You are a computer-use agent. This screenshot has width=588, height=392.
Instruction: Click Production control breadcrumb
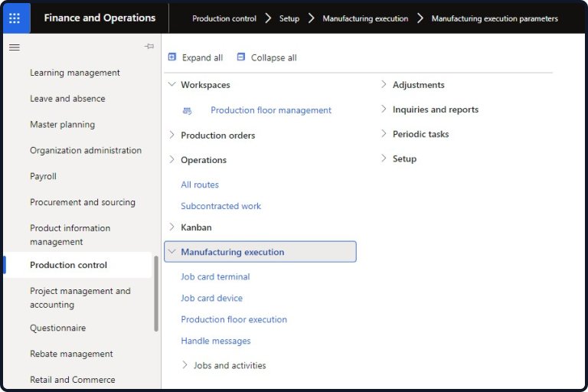[224, 18]
